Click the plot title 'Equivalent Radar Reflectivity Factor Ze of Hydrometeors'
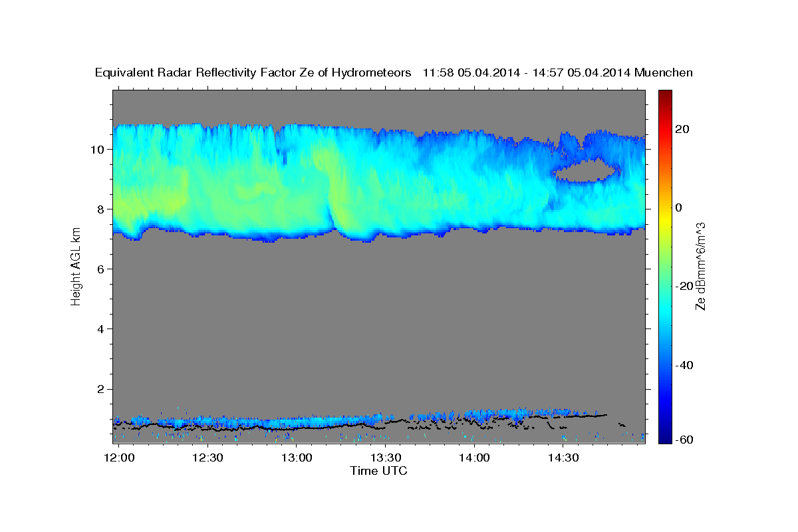Viewport: 798px width, 532px height. [253, 73]
